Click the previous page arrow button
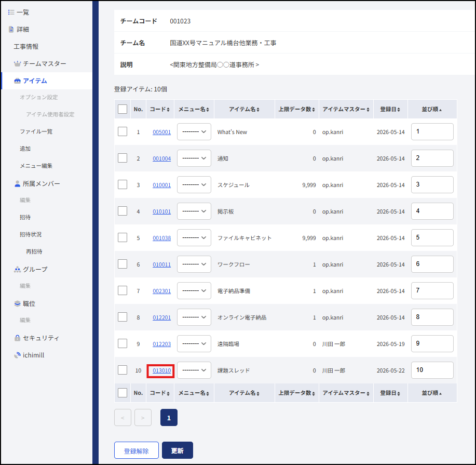 [123, 418]
